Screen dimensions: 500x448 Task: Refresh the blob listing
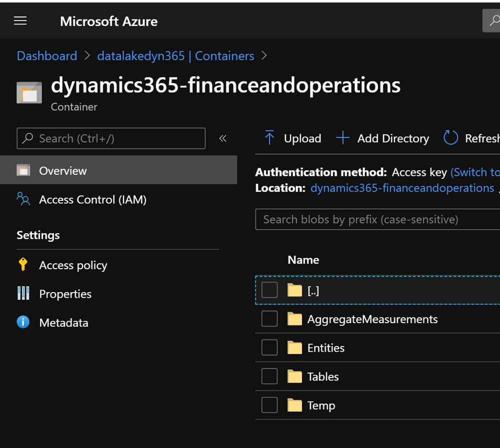click(x=450, y=138)
